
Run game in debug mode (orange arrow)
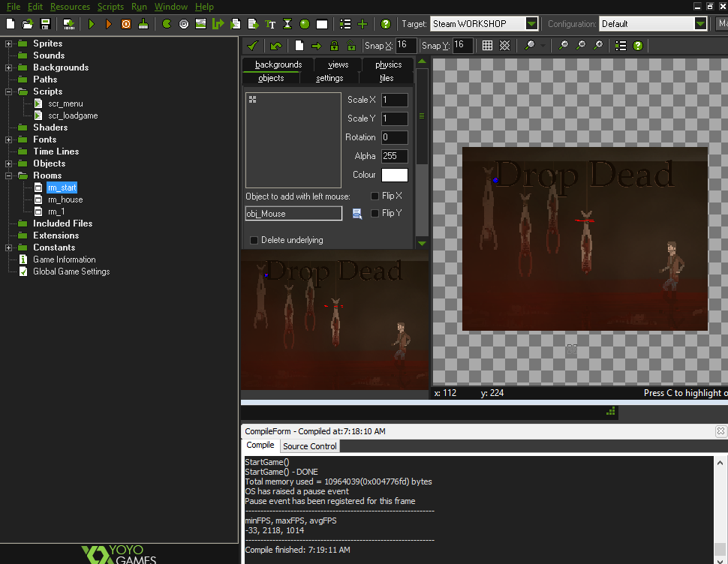109,24
